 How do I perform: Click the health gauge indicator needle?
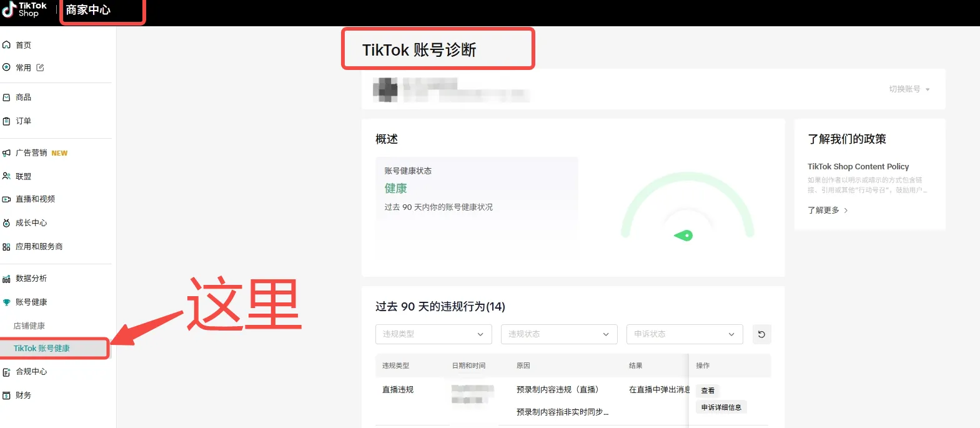click(684, 236)
